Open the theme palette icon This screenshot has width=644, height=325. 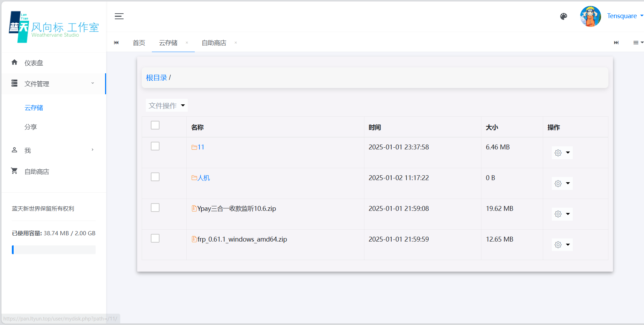pyautogui.click(x=563, y=16)
